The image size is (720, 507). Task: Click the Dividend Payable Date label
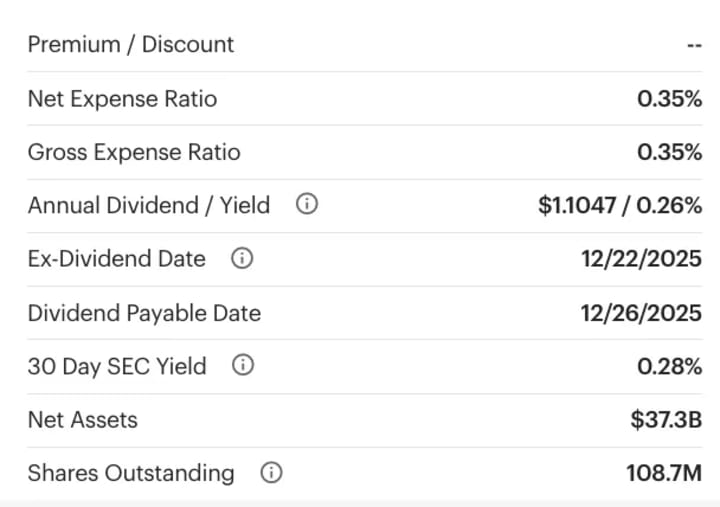point(144,313)
